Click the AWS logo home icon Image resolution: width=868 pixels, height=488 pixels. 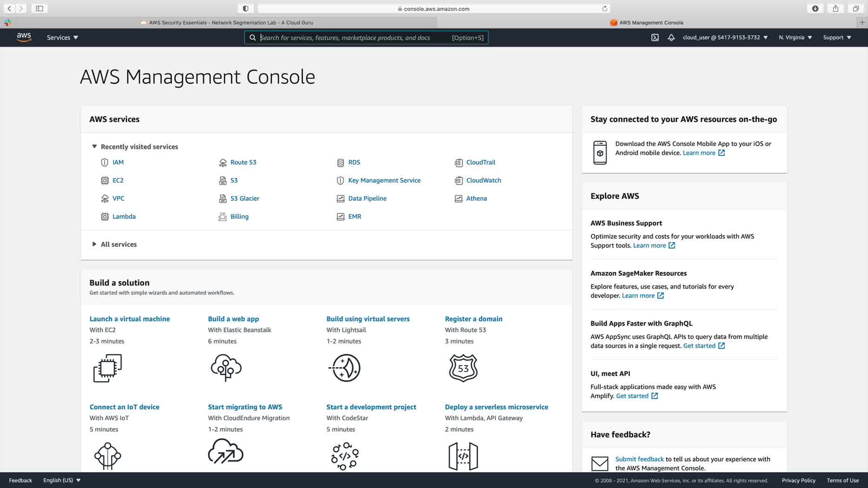[x=24, y=37]
